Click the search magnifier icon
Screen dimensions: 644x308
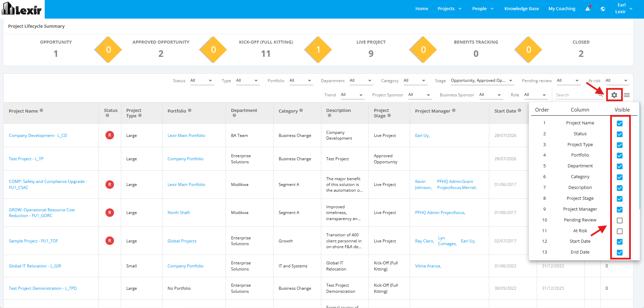[601, 95]
